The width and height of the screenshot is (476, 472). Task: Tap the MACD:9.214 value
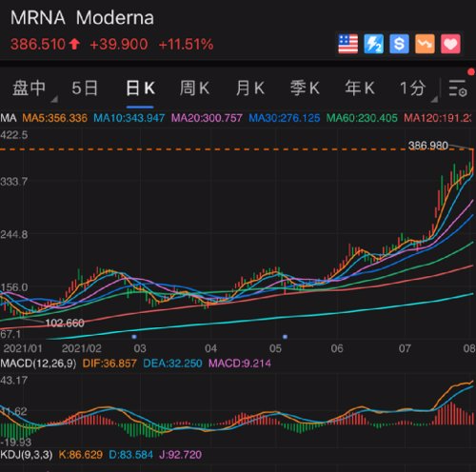240,364
